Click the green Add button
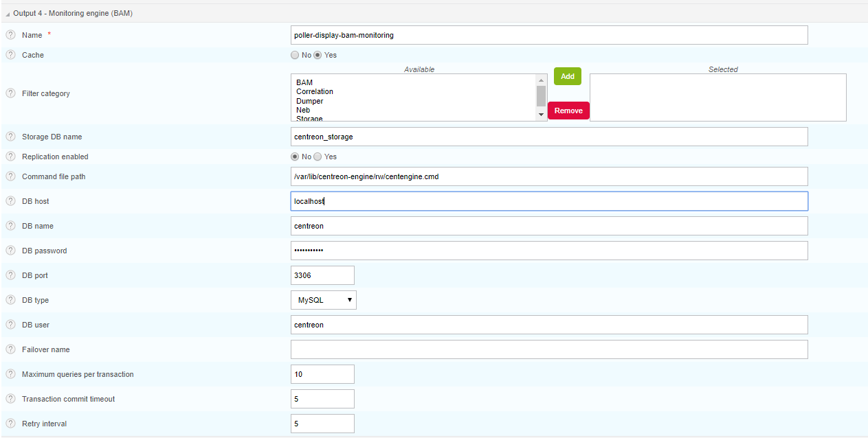868x438 pixels. (568, 76)
